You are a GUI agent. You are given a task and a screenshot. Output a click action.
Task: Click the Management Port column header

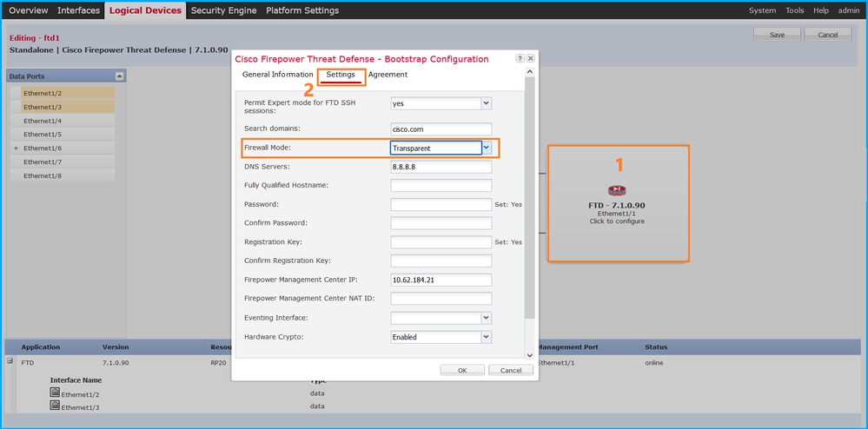[568, 347]
